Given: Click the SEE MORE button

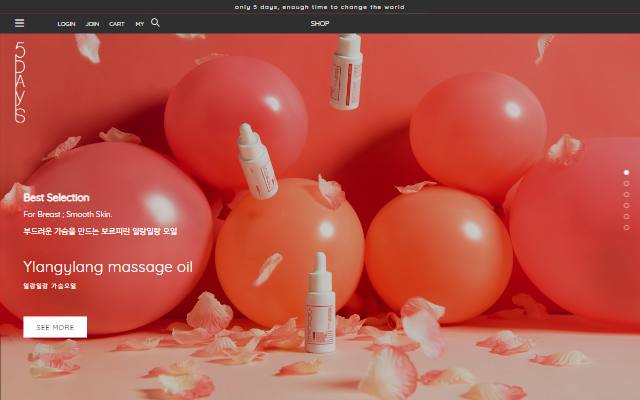Looking at the screenshot, I should (x=55, y=327).
